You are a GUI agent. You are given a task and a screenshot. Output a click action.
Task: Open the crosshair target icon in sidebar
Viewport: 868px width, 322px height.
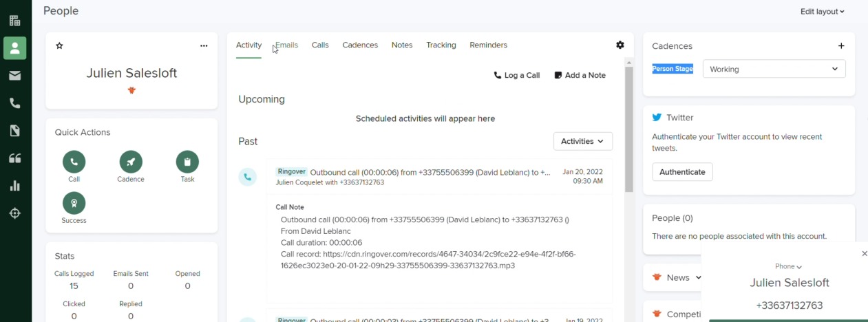(14, 213)
